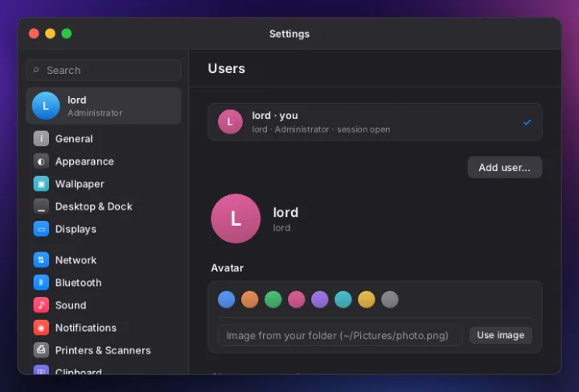Select the gray avatar color
The height and width of the screenshot is (392, 579).
click(x=389, y=299)
